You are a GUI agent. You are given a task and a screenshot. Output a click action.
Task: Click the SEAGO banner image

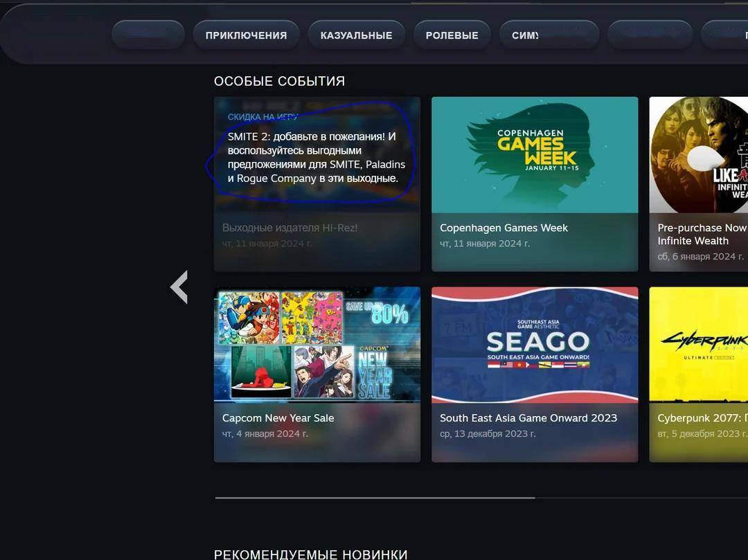[x=535, y=345]
